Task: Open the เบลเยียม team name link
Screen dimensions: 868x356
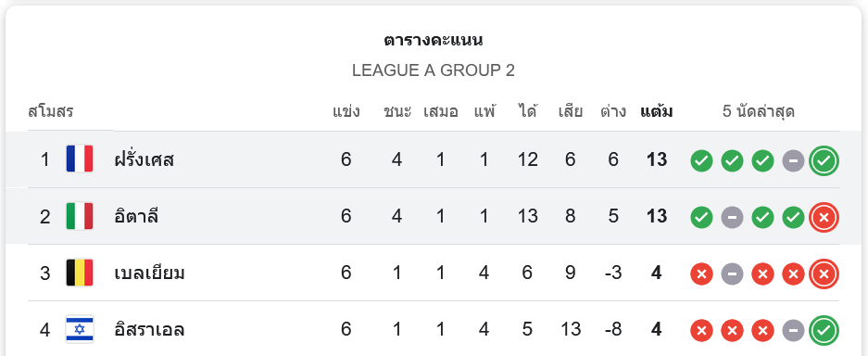Action: (149, 273)
